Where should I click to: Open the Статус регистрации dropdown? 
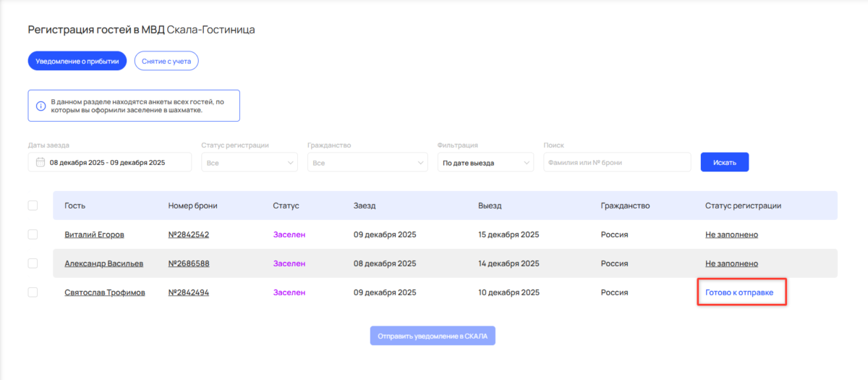[x=249, y=163]
